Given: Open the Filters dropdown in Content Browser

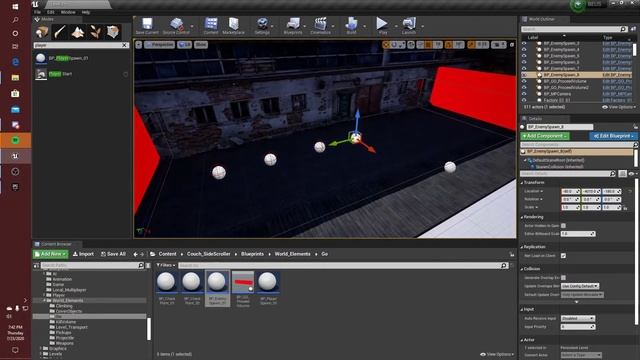Looking at the screenshot, I should [166, 266].
